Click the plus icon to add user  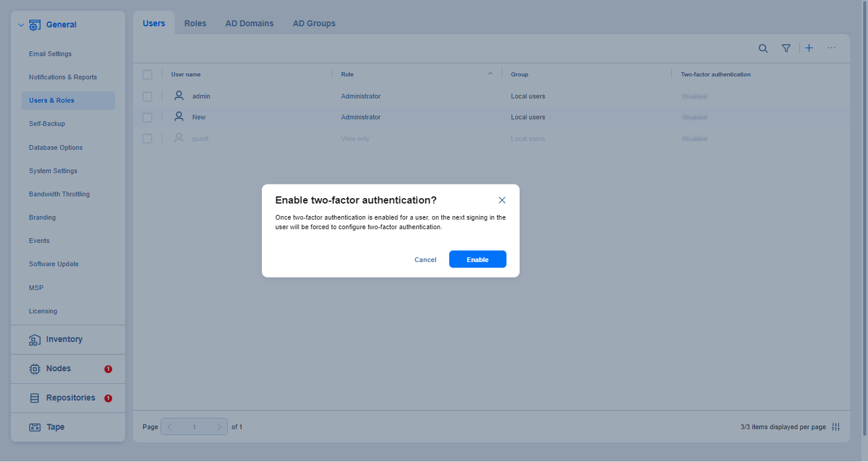pos(809,48)
